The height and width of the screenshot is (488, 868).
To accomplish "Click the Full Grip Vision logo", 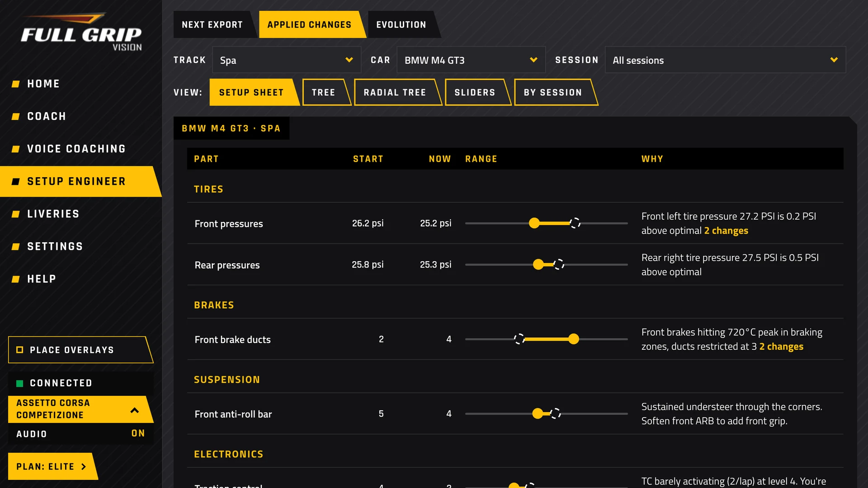I will pyautogui.click(x=81, y=32).
